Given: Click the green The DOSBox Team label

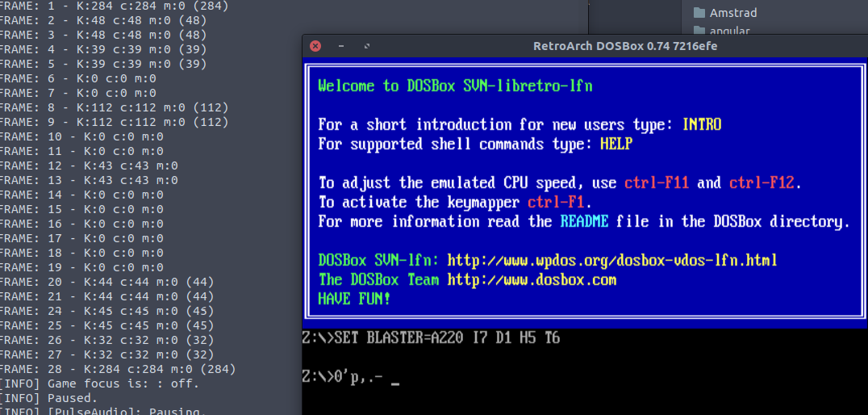Looking at the screenshot, I should [378, 280].
